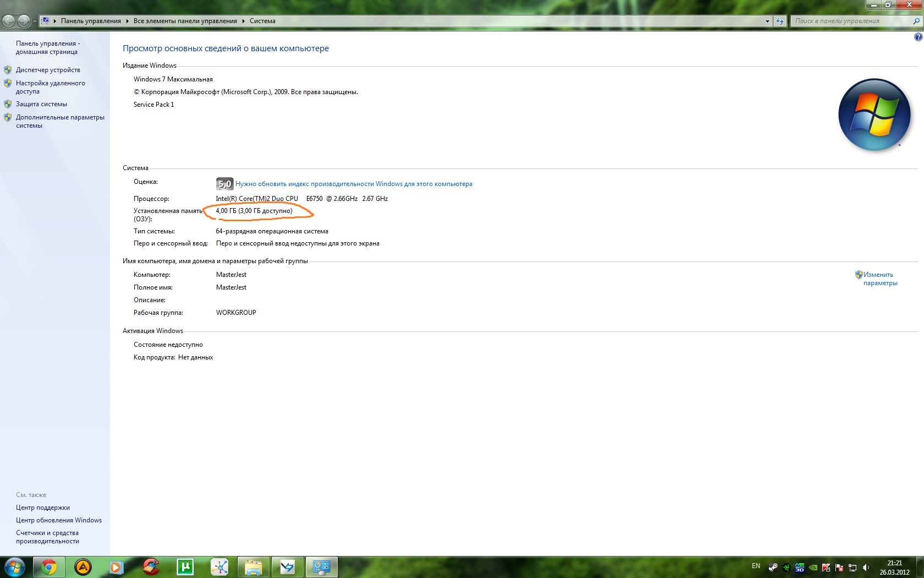The image size is (924, 578).
Task: Click the volume speaker tray icon
Action: click(x=866, y=568)
